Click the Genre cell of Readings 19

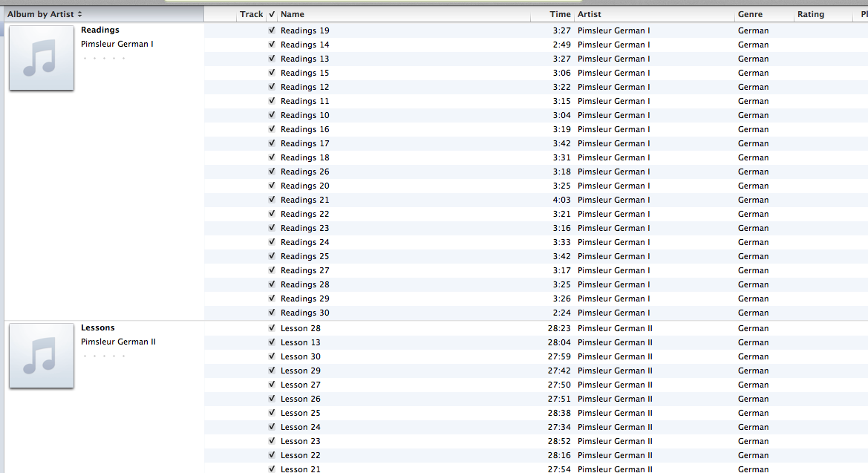coord(753,30)
